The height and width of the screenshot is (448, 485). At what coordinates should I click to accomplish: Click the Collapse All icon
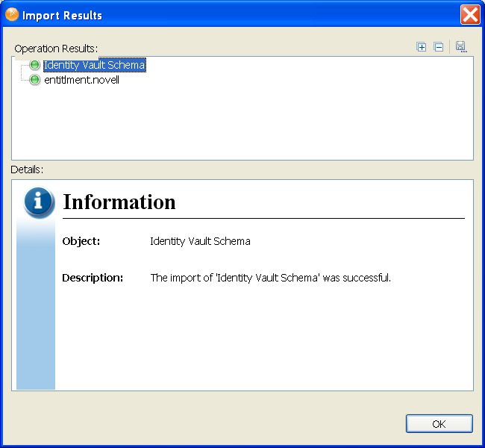click(x=438, y=47)
